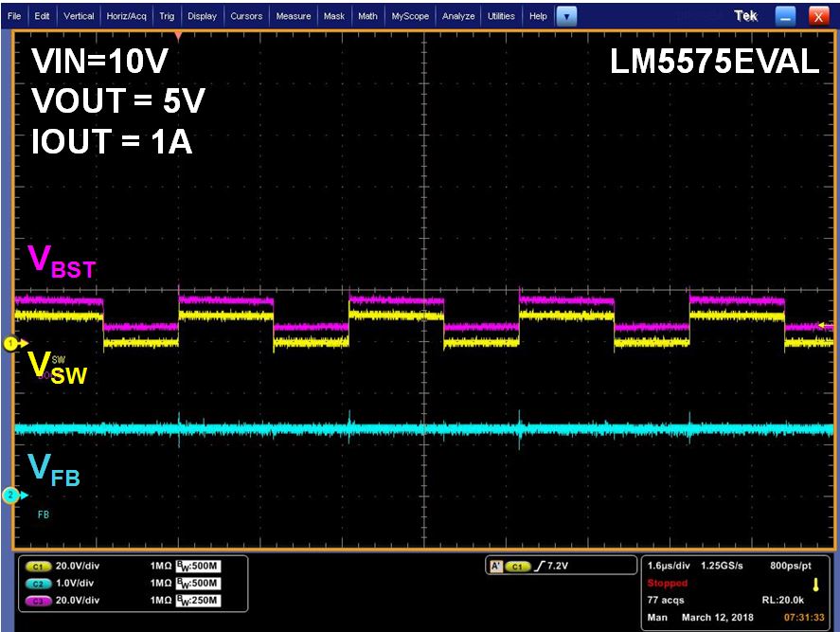Click the C3 bandwidth 250M indicator

pos(198,601)
